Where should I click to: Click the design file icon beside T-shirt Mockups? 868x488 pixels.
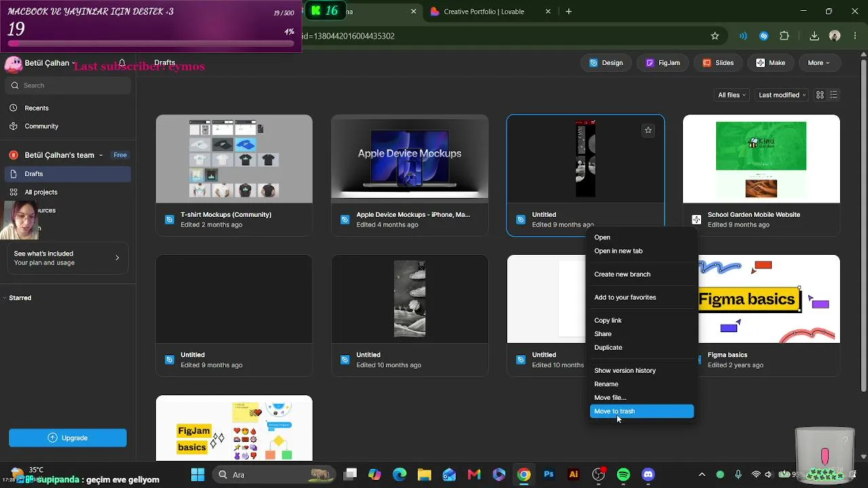pos(170,220)
